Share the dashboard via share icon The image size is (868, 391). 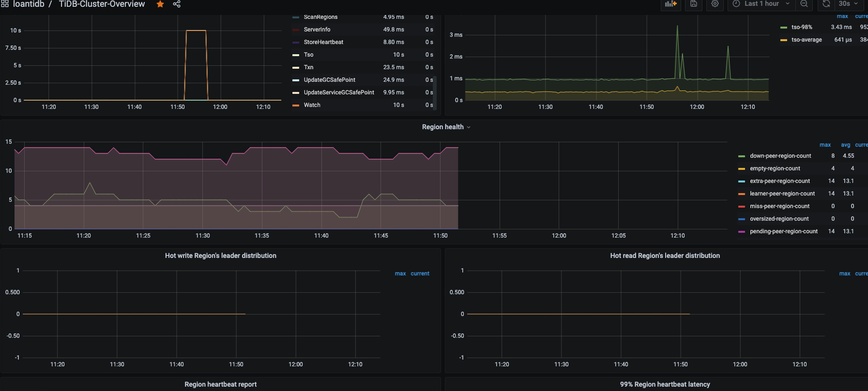(177, 4)
